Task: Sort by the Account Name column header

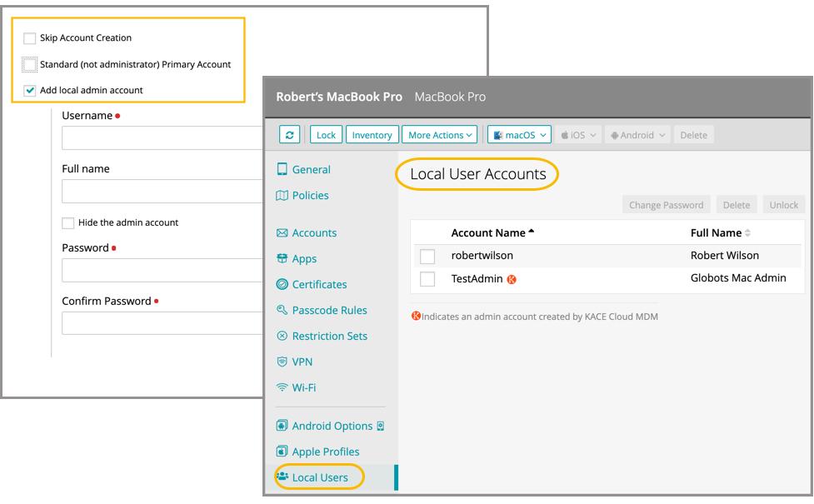Action: [488, 233]
